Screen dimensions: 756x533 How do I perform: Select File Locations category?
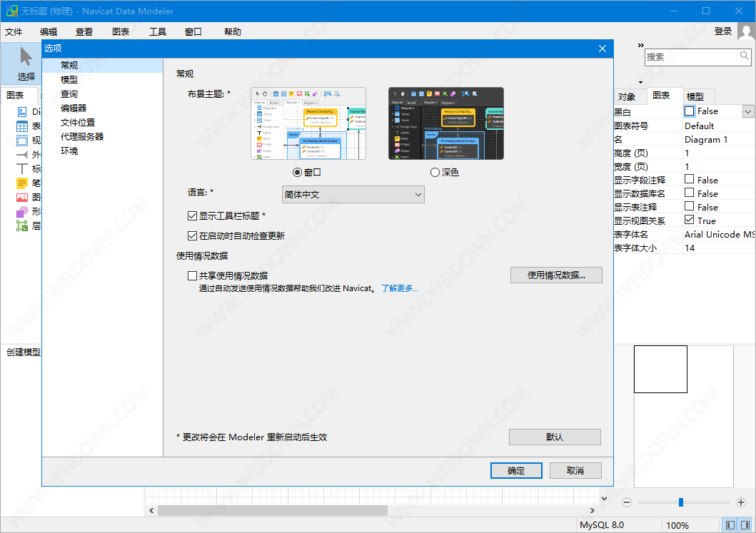coord(103,123)
